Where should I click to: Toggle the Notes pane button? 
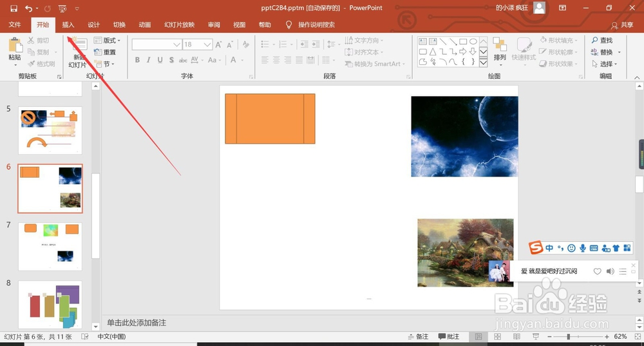418,336
